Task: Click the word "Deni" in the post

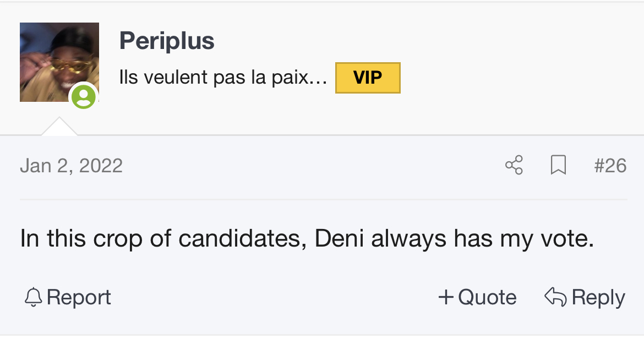Action: 339,238
